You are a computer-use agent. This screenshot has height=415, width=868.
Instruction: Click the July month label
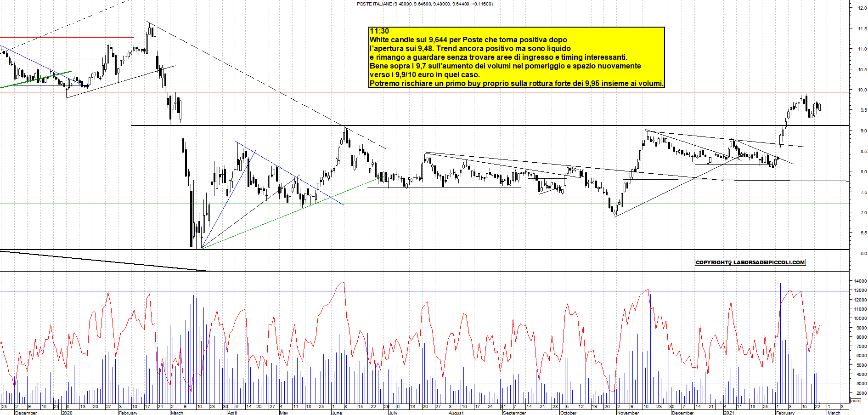393,413
